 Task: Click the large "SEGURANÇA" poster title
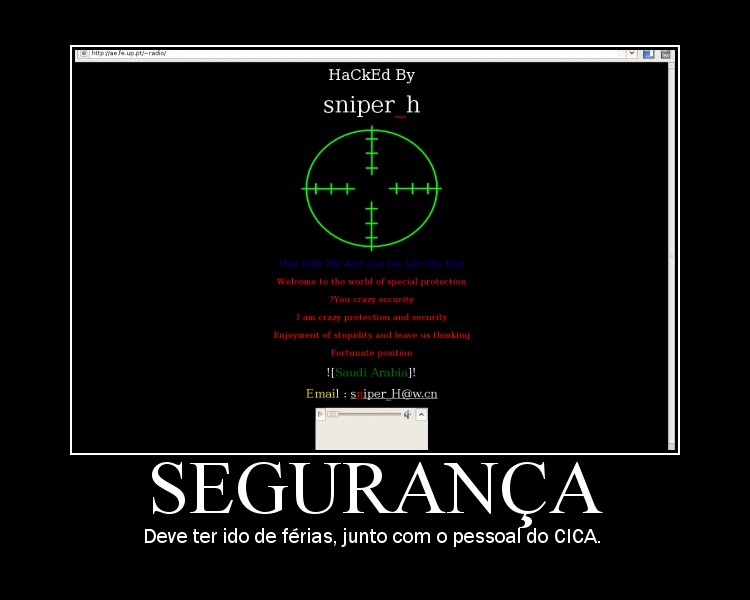375,490
